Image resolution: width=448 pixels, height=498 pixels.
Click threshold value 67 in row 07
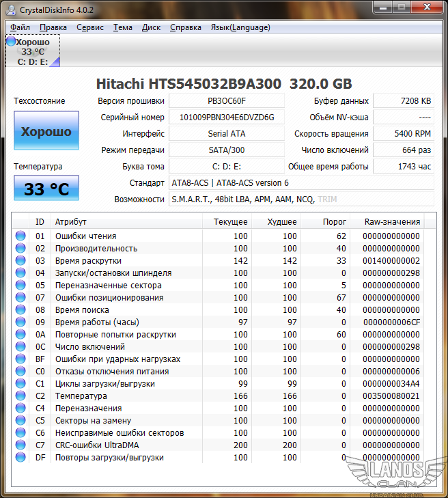click(x=341, y=298)
